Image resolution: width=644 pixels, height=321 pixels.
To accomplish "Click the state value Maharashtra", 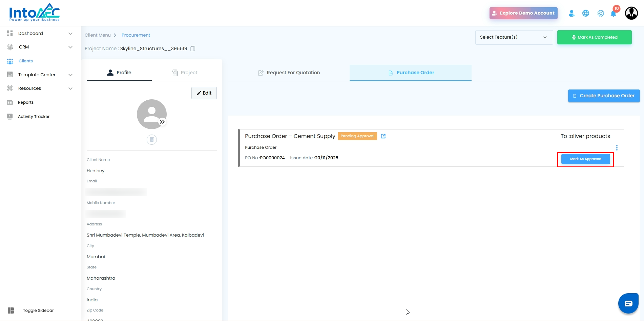I will coord(101,278).
